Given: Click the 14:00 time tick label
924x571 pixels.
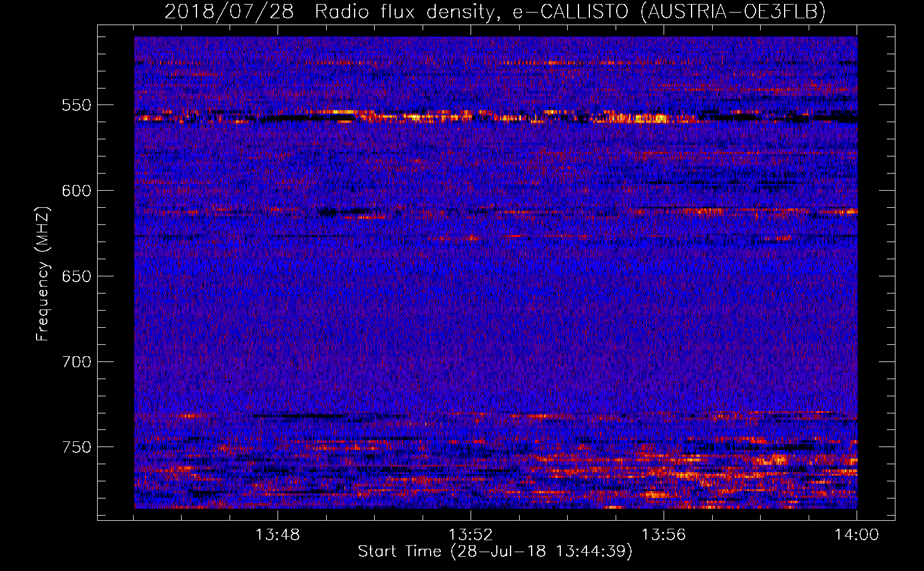Looking at the screenshot, I should tap(857, 535).
